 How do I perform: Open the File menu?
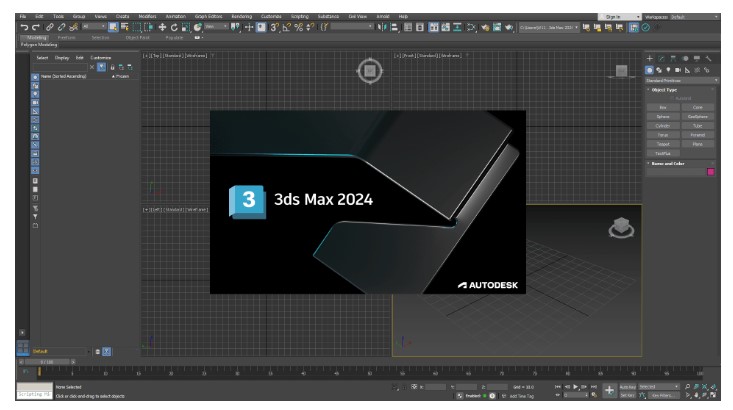(22, 16)
